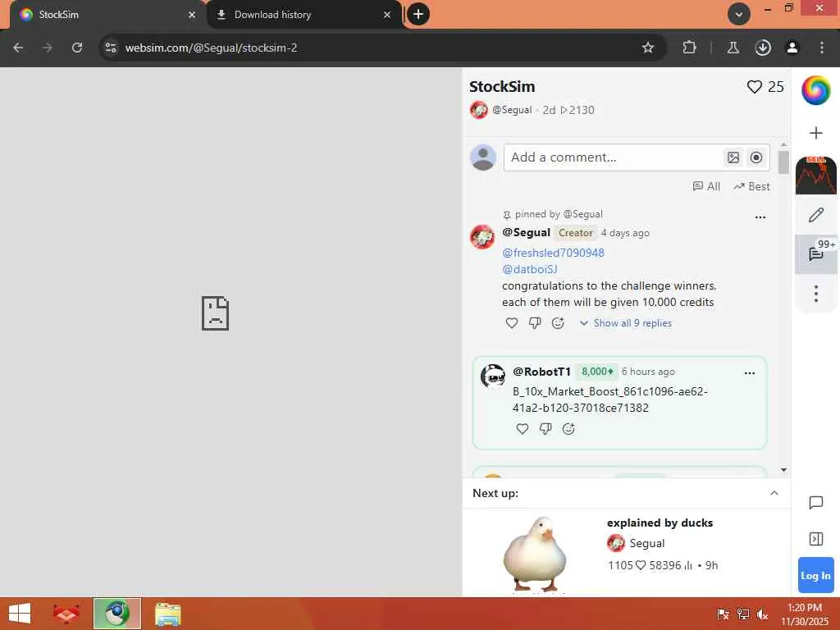Screen dimensions: 840x630
Task: Open options menu for pinned comment
Action: [x=760, y=217]
